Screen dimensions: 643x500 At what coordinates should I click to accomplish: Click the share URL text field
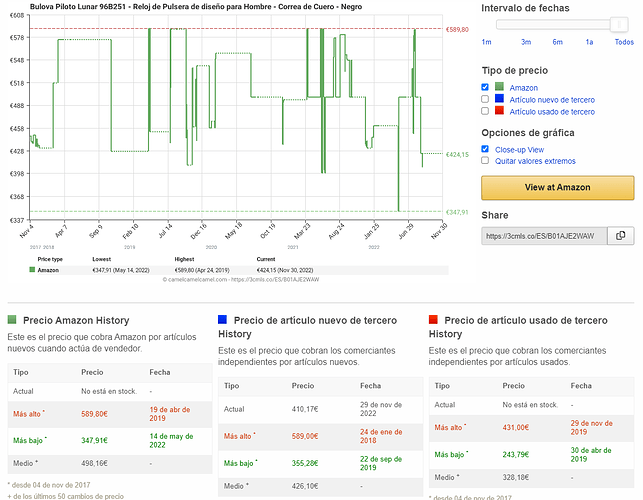click(544, 236)
